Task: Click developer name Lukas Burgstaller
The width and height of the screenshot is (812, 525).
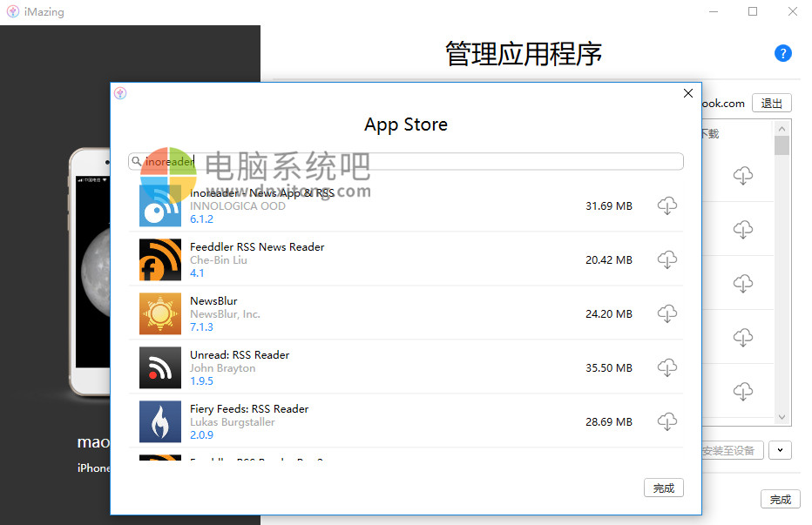Action: [233, 422]
